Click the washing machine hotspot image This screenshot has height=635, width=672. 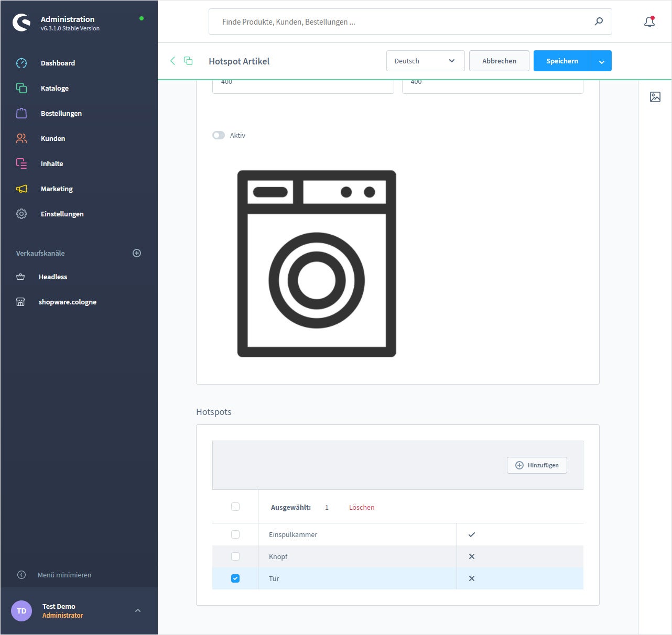tap(317, 264)
